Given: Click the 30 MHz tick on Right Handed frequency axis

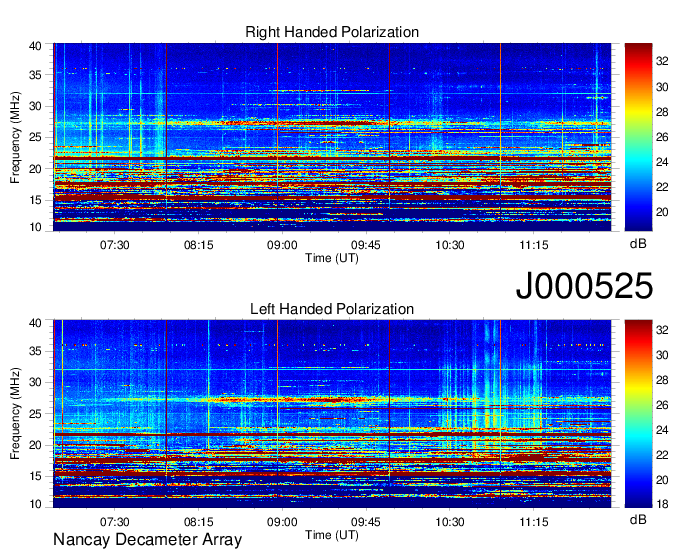Looking at the screenshot, I should coord(36,106).
